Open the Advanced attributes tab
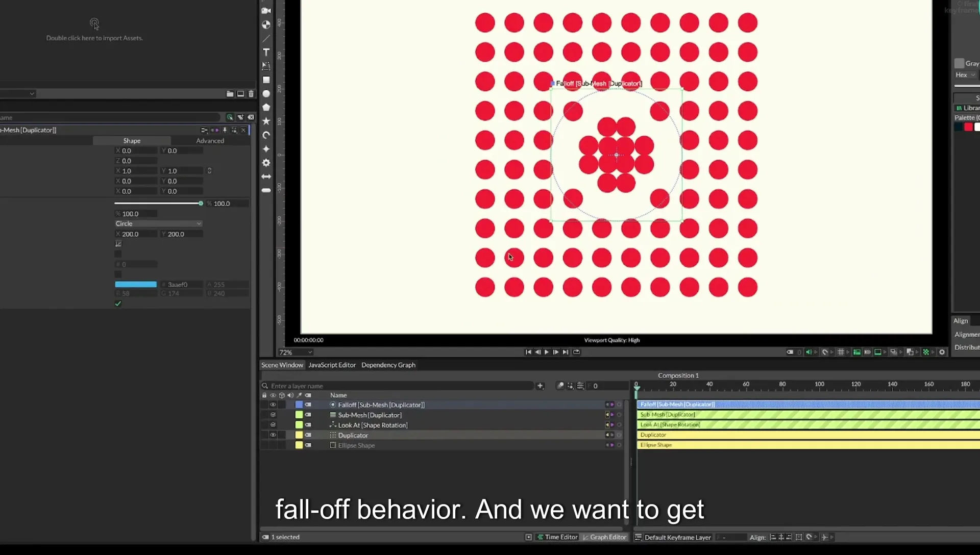Viewport: 980px width, 555px height. pos(210,141)
